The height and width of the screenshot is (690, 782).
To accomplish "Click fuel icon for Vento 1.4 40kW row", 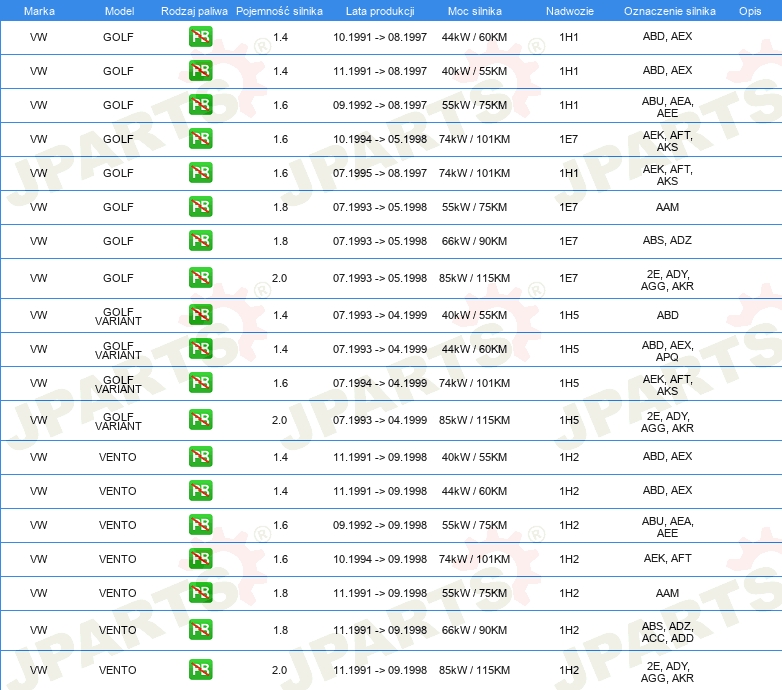I will click(200, 457).
